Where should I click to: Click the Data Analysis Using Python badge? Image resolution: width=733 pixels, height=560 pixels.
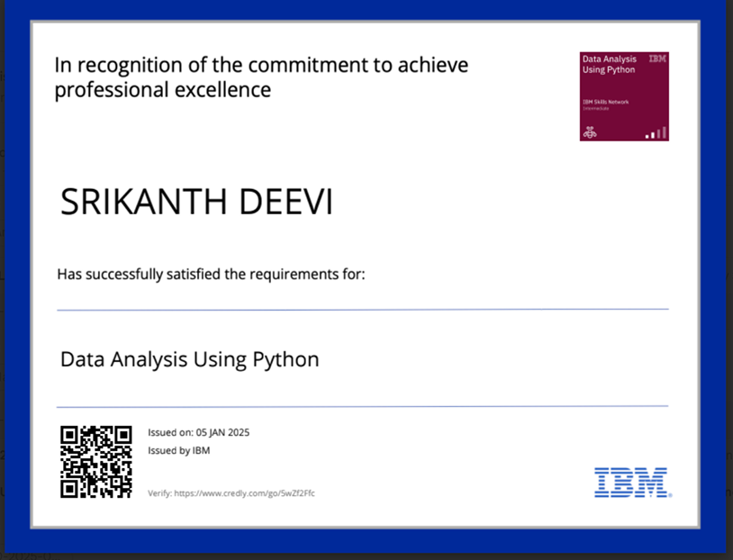pos(624,96)
